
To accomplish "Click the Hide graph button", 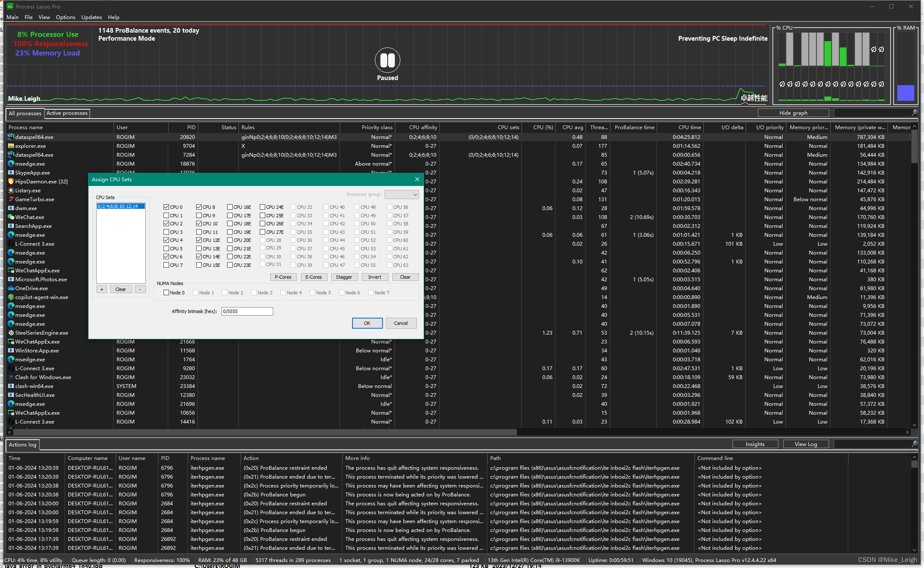I will (x=793, y=113).
